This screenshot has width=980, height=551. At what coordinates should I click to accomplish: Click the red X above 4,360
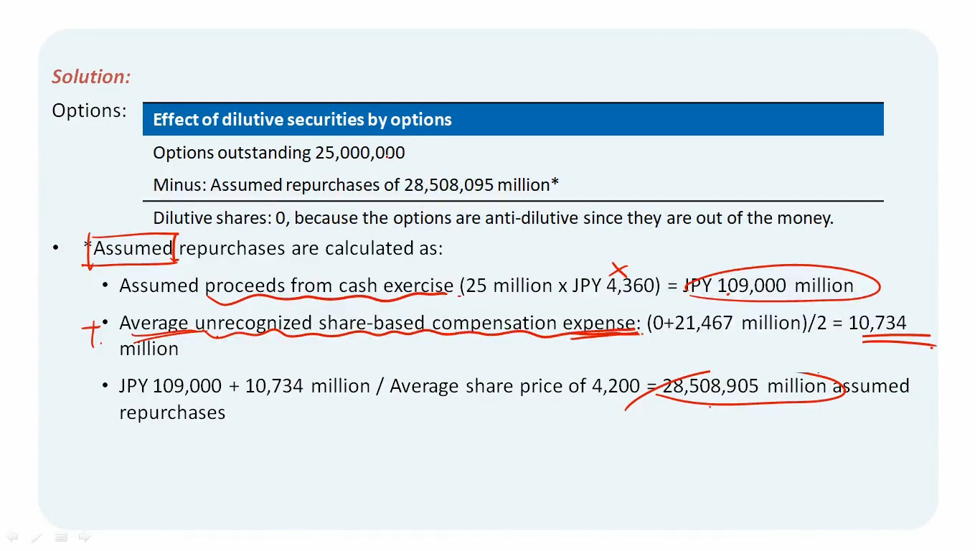click(x=618, y=270)
